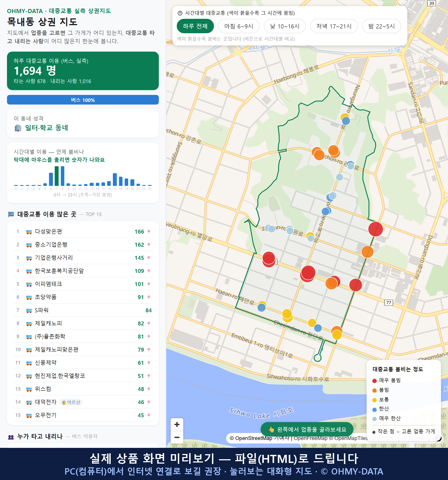Select the (주)율촌화학 stop name
Image resolution: width=448 pixels, height=480 pixels.
click(x=50, y=336)
